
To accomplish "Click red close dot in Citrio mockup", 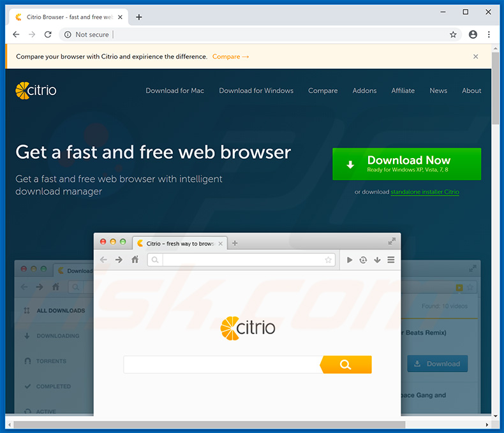I will tap(103, 242).
